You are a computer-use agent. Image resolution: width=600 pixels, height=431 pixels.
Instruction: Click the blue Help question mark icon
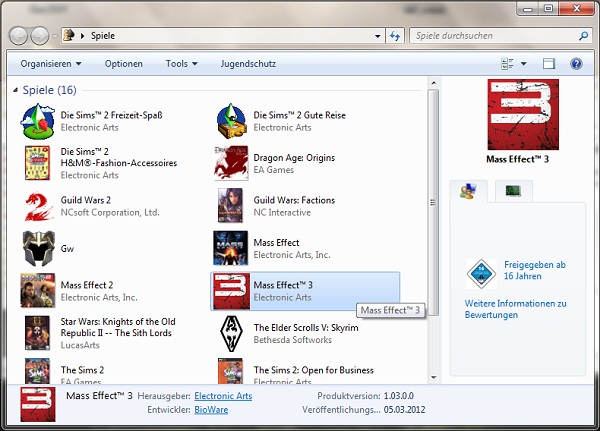[x=576, y=64]
